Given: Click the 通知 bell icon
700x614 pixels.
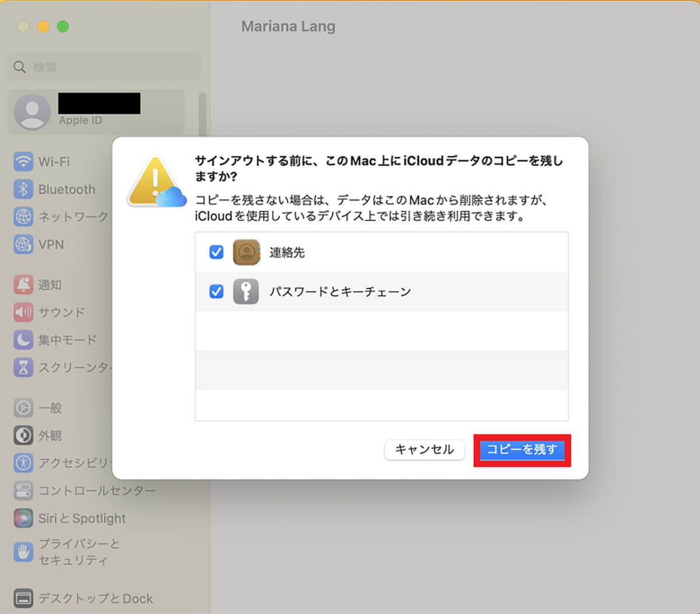Looking at the screenshot, I should (x=23, y=284).
